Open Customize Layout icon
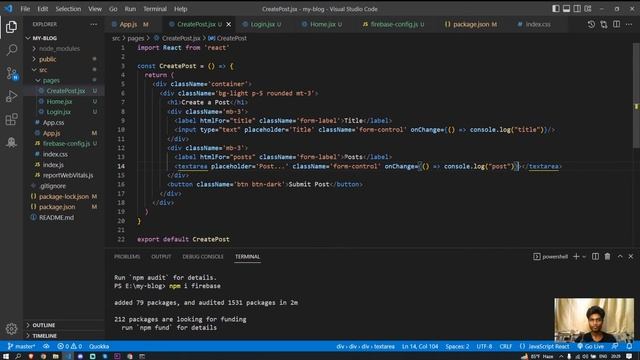This screenshot has height=360, width=640. coord(588,9)
